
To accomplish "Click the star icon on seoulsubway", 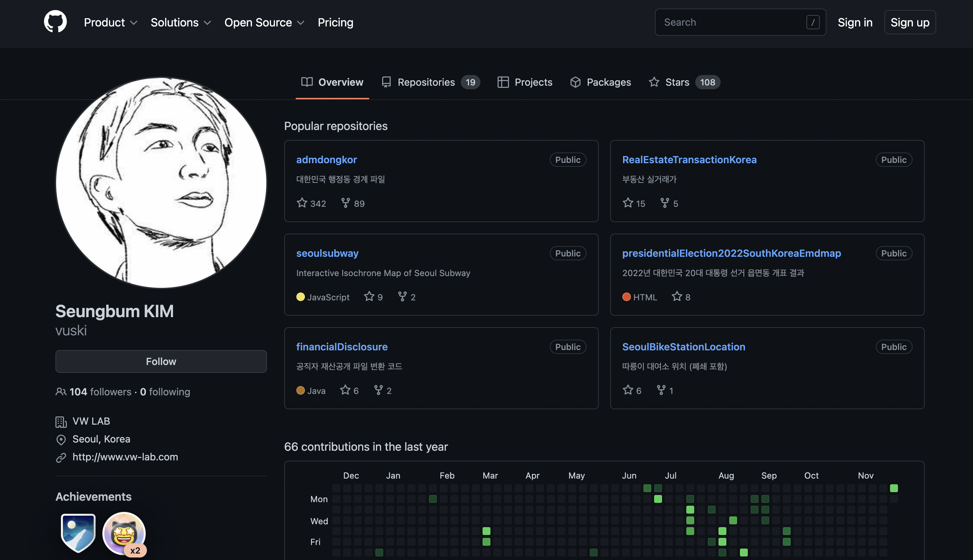I will point(369,296).
